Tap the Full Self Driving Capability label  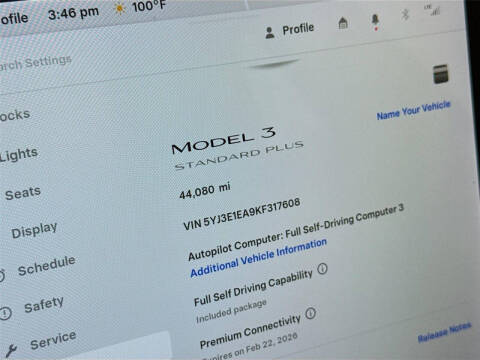[x=253, y=288]
